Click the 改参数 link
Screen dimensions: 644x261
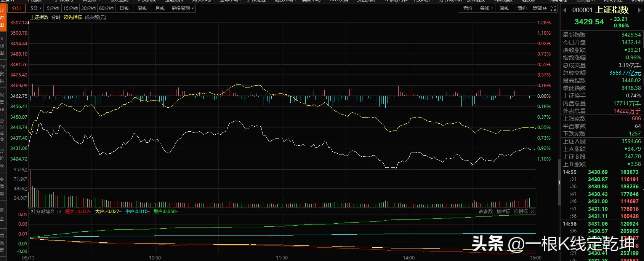[486, 212]
